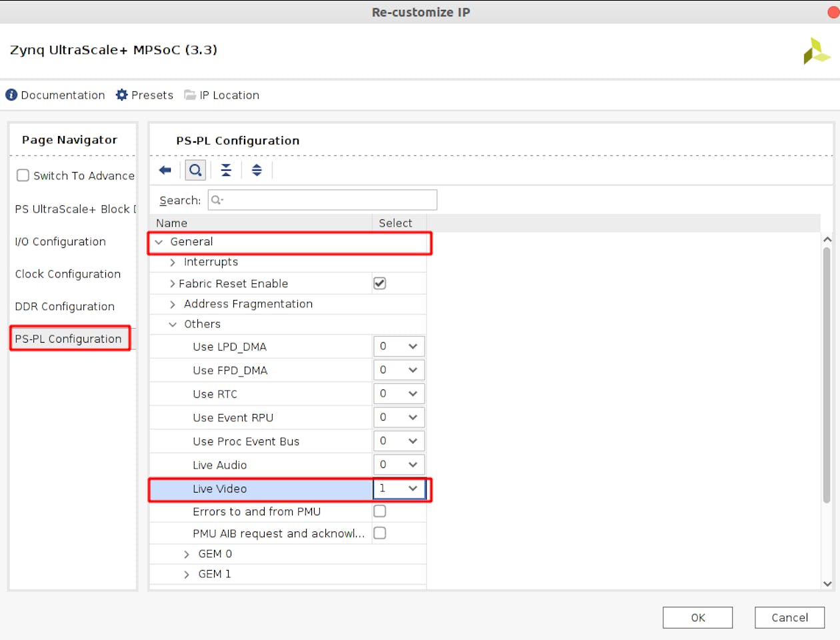This screenshot has height=640, width=840.
Task: Click the vertical scrollbar thumb
Action: [827, 375]
